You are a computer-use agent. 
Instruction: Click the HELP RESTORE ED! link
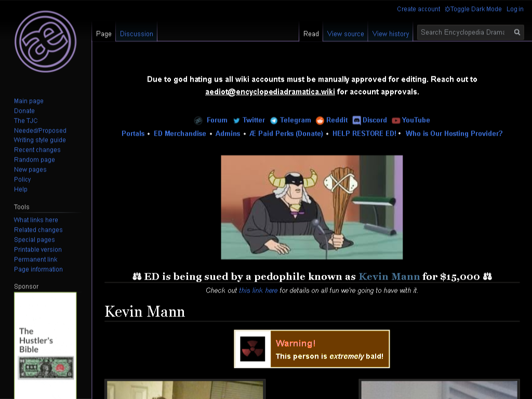tap(364, 134)
